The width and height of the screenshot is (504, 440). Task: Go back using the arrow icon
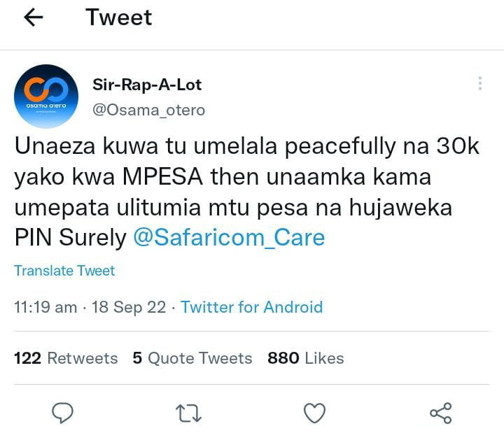33,18
